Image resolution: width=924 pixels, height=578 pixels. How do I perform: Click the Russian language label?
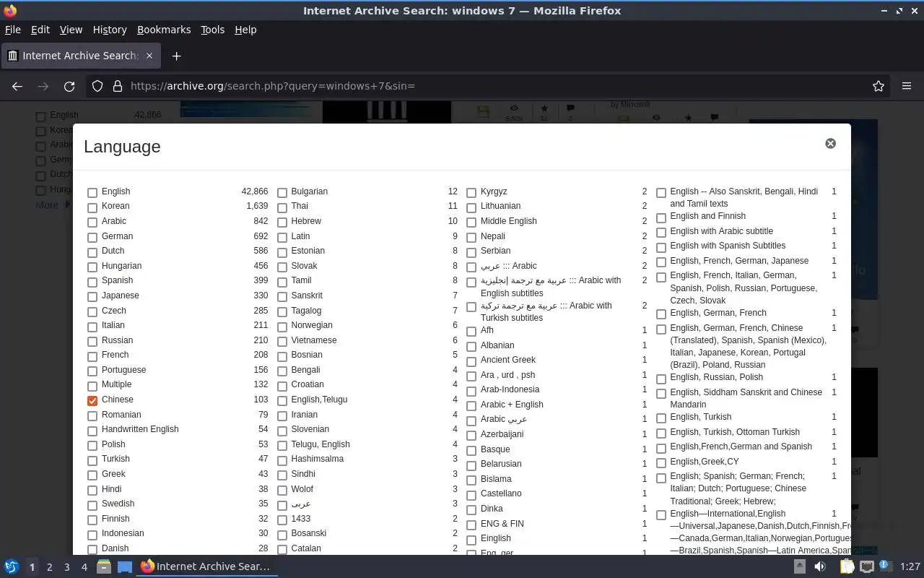click(117, 340)
